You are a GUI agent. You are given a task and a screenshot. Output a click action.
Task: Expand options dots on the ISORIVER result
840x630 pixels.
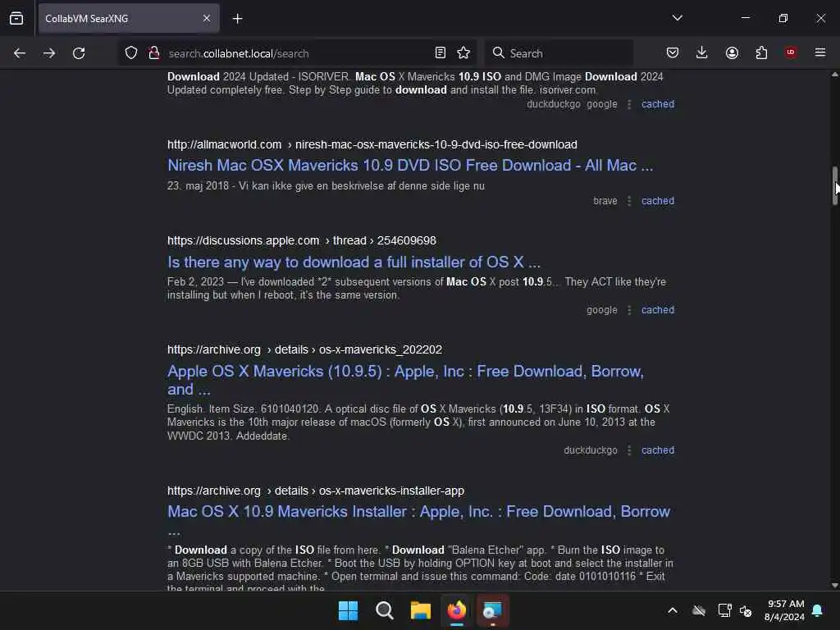pyautogui.click(x=629, y=104)
